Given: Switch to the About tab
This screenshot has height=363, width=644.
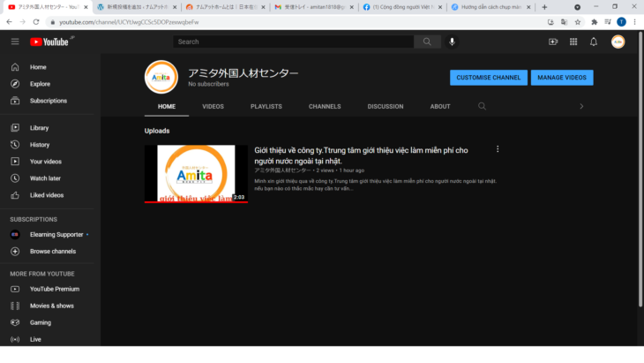Looking at the screenshot, I should click(440, 107).
